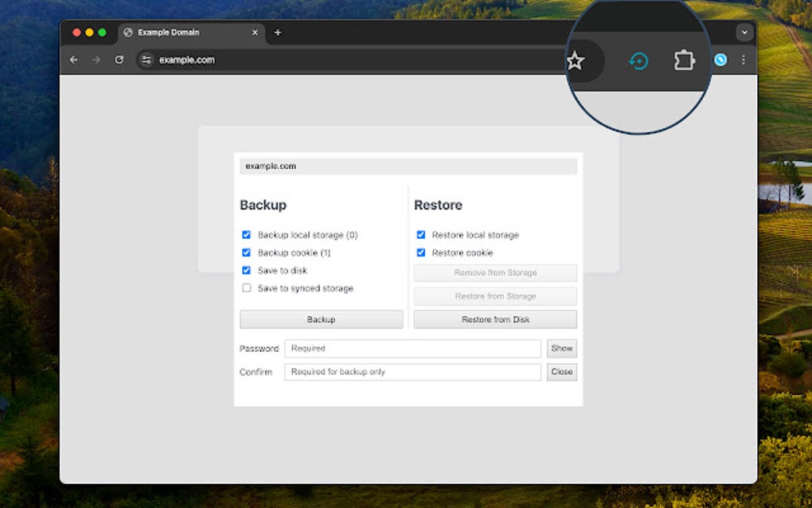Screen dimensions: 812x508
Task: Uncheck Save to disk
Action: point(248,270)
